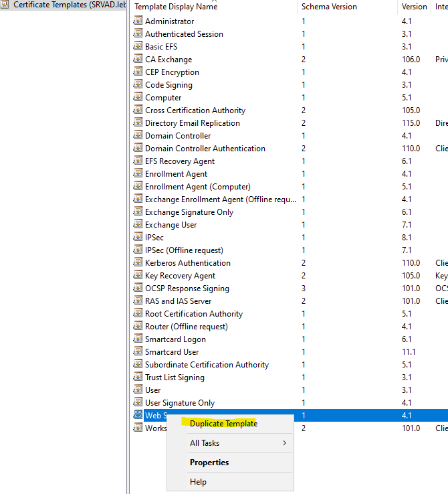Click the Administrator template icon
The width and height of the screenshot is (448, 494).
(138, 21)
